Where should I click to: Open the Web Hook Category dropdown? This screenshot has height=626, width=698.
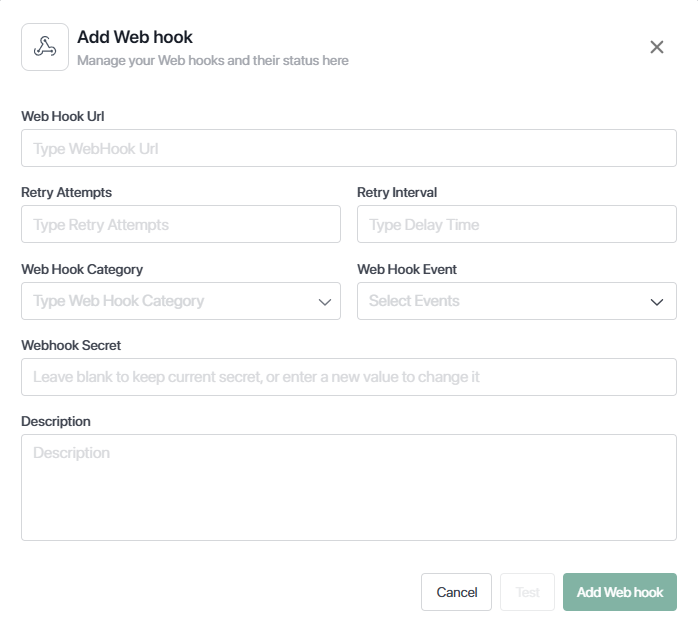(181, 301)
